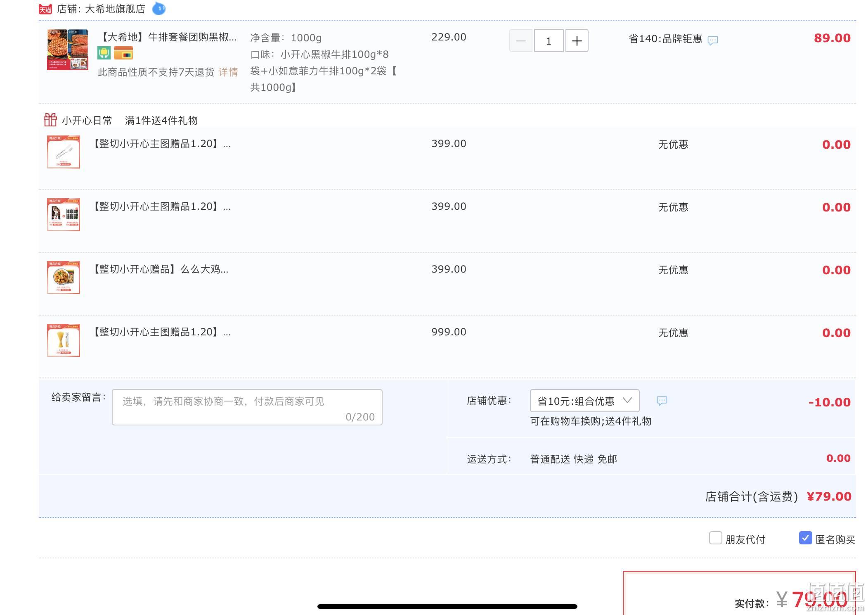The width and height of the screenshot is (868, 615).
Task: Uncheck the 匿名购买 checkbox
Action: 805,538
